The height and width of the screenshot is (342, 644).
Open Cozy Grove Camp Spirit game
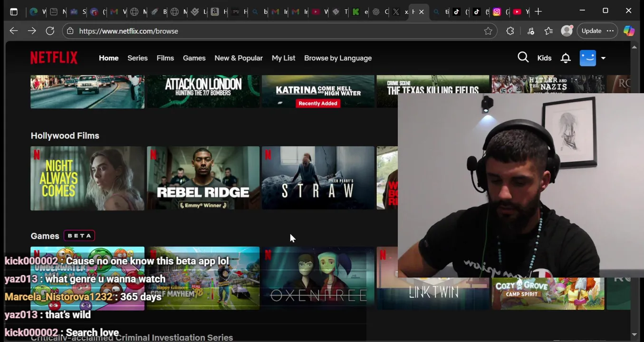click(x=548, y=294)
